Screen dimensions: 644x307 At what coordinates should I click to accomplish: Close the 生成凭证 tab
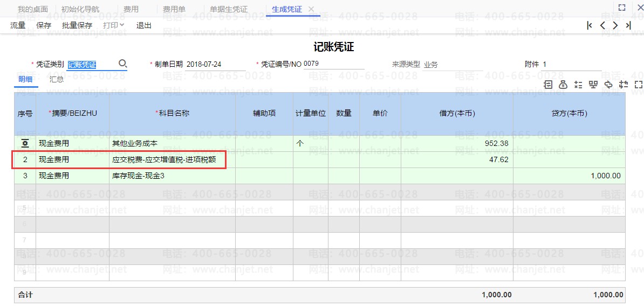pos(311,9)
